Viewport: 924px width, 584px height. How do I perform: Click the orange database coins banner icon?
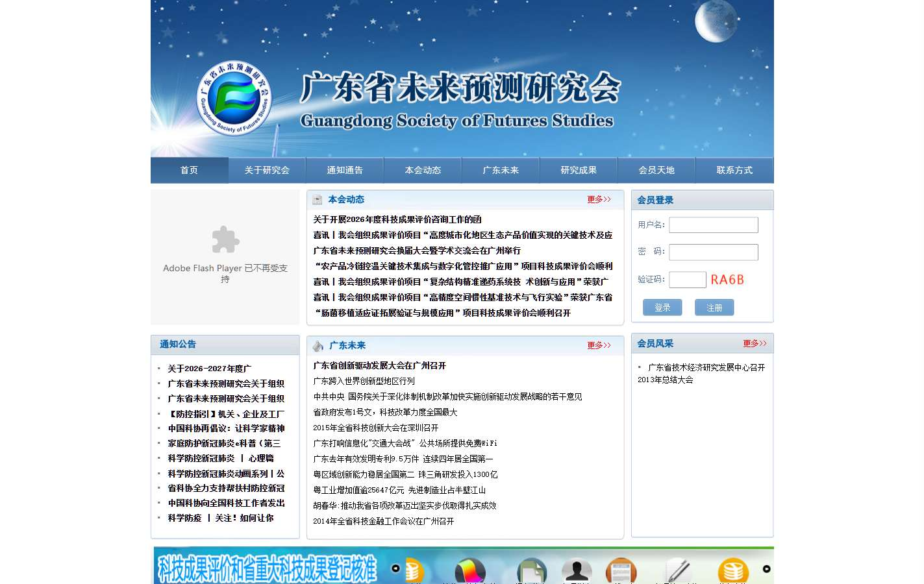pos(733,570)
